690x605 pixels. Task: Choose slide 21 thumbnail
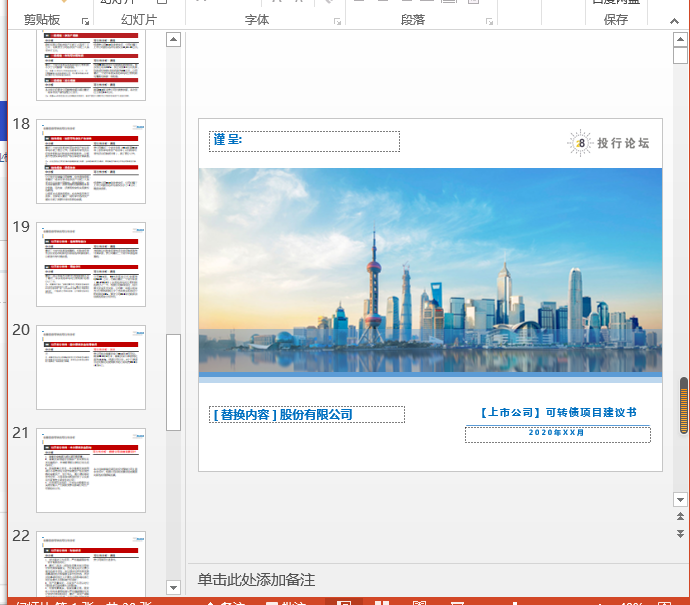(x=91, y=470)
